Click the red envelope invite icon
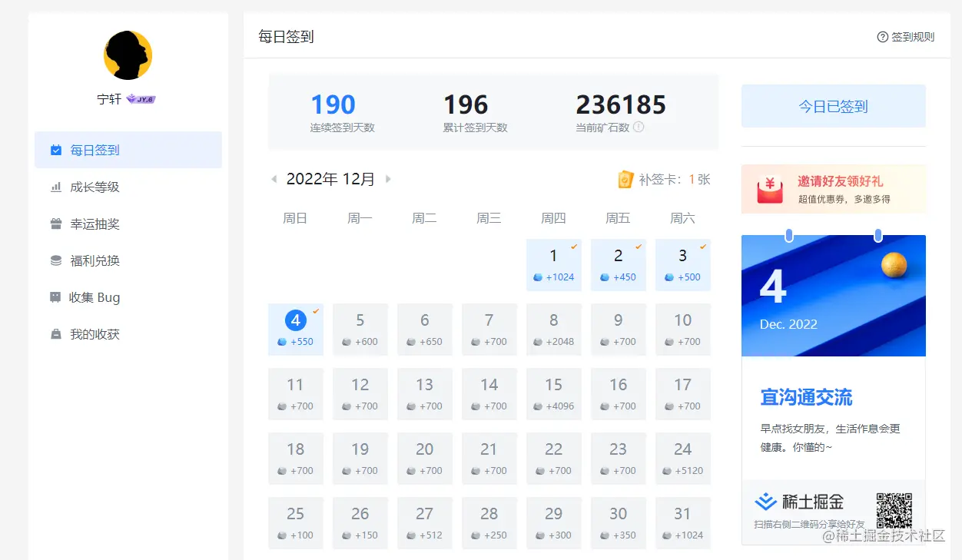Screen dimensions: 962x560 (x=770, y=189)
